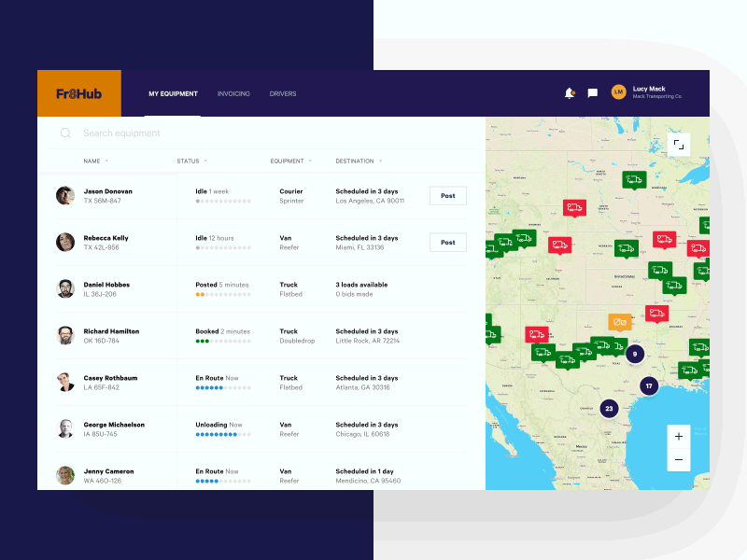747x560 pixels.
Task: Switch to the Invoicing tab
Action: pyautogui.click(x=233, y=94)
